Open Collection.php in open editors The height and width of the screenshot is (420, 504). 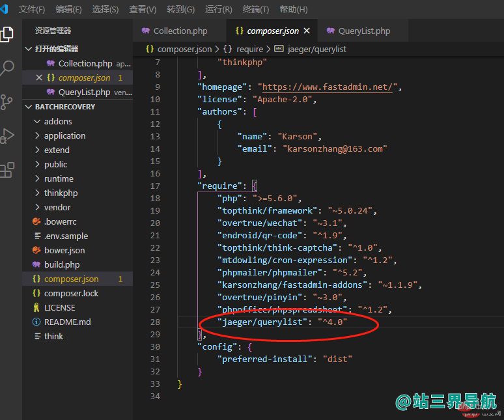77,64
